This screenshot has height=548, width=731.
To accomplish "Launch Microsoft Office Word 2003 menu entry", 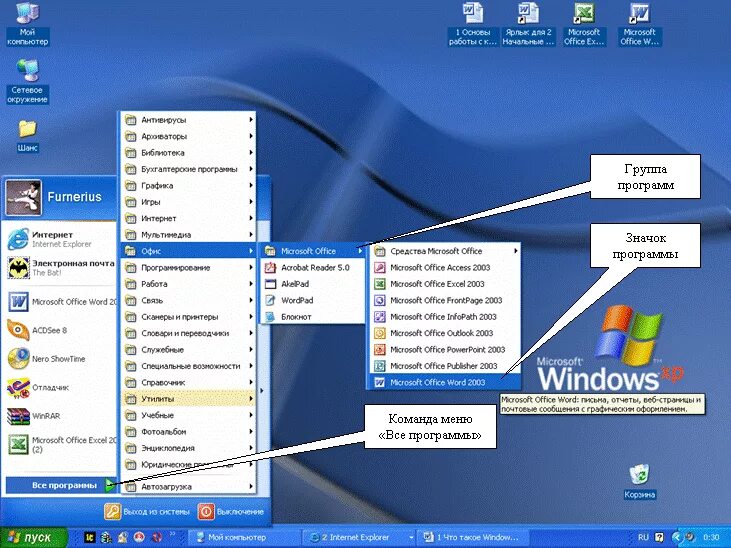I will pos(445,382).
